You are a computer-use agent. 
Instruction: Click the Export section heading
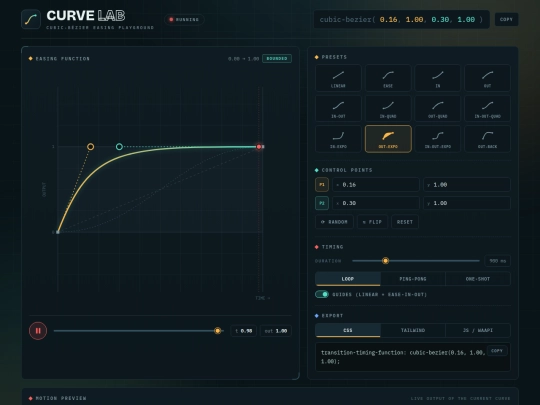click(x=332, y=315)
